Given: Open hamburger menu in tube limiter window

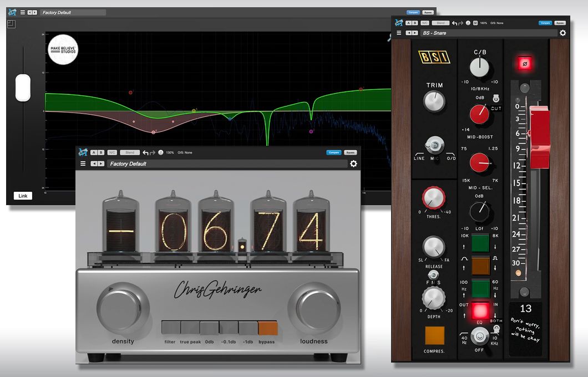Looking at the screenshot, I should [83, 164].
